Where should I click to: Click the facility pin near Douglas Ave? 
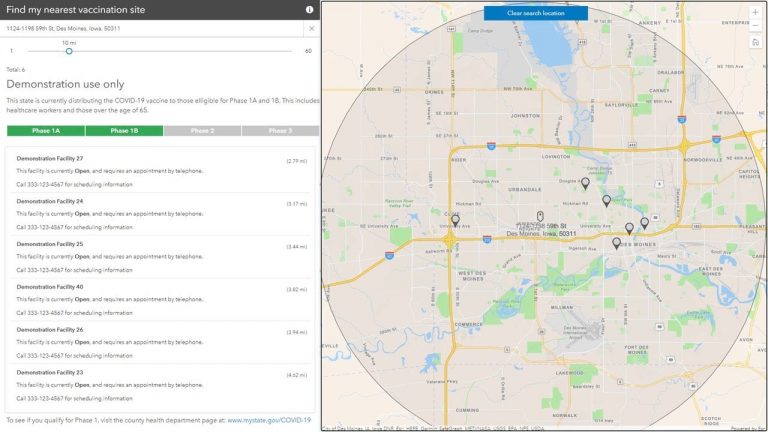tap(585, 183)
